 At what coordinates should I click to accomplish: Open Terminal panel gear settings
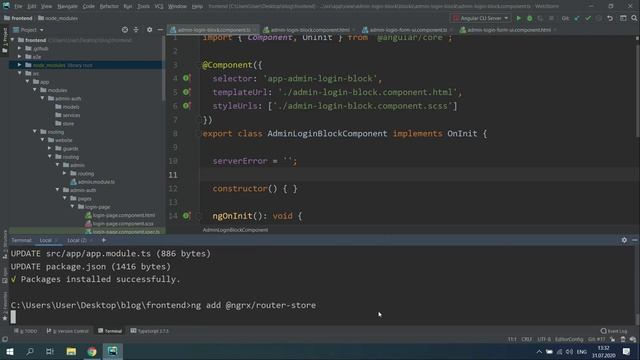point(624,240)
